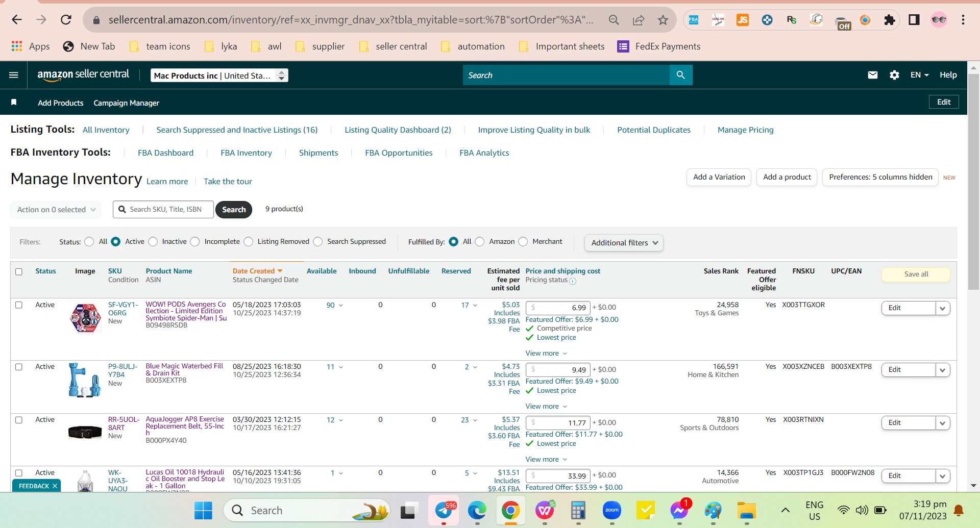Click the search magnifier button in header
The width and height of the screenshot is (980, 528).
tap(680, 75)
